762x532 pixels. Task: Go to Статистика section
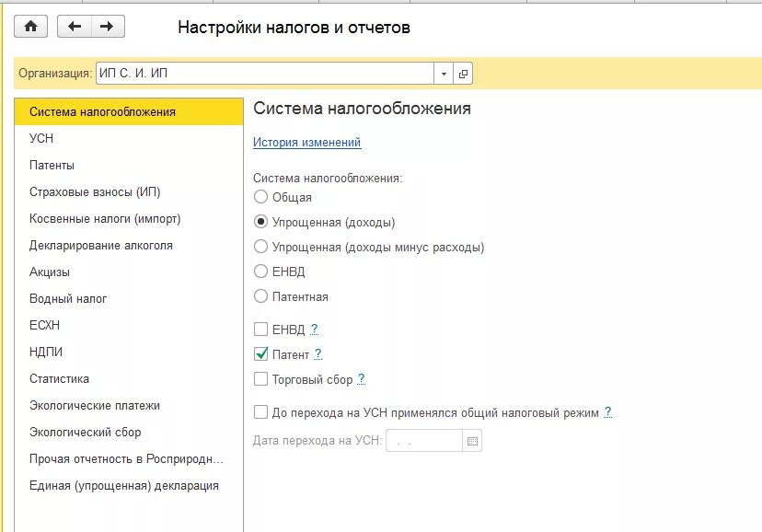(129, 378)
